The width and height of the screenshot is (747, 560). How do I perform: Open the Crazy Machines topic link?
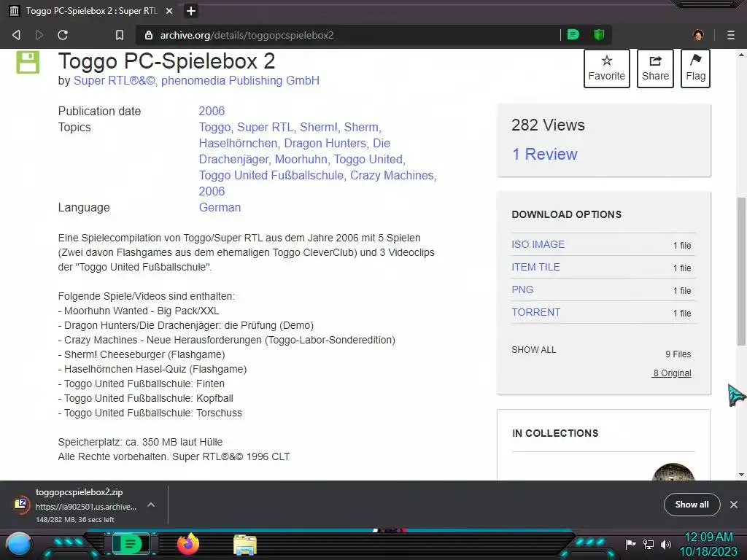[x=392, y=175]
